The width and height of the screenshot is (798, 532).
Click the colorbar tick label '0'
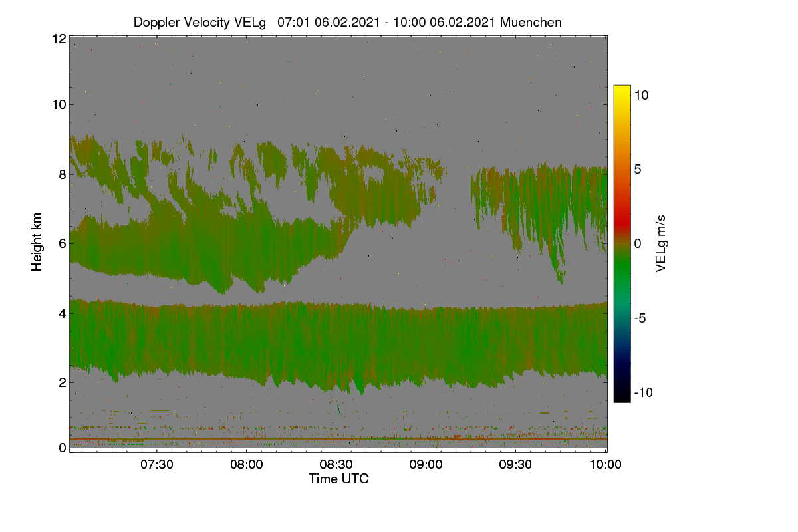coord(637,244)
